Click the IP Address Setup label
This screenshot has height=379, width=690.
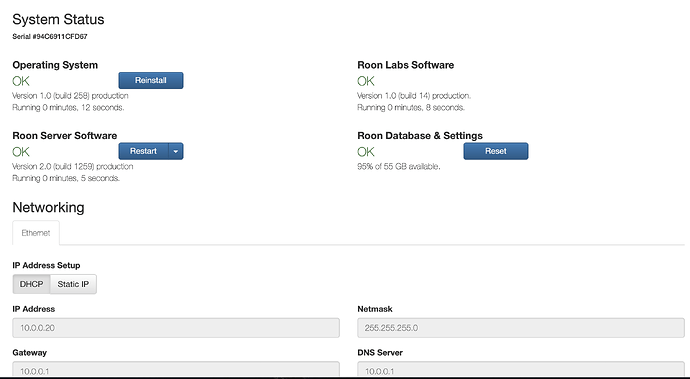pyautogui.click(x=46, y=265)
